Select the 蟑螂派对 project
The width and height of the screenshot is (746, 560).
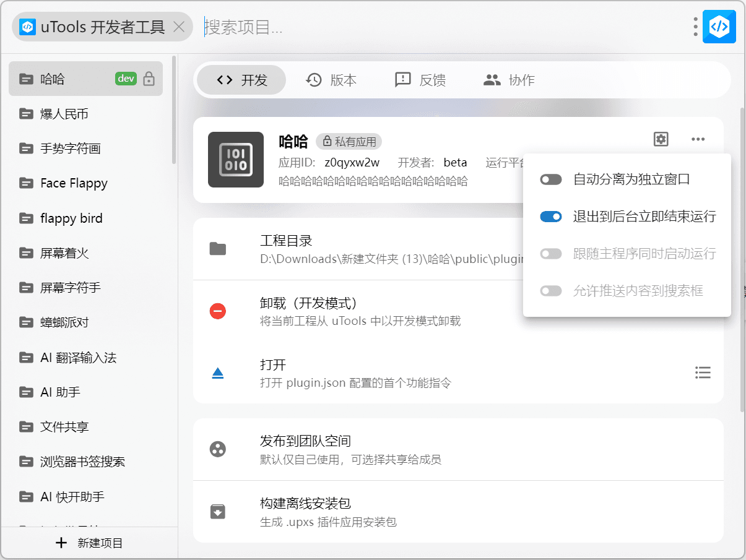[85, 322]
